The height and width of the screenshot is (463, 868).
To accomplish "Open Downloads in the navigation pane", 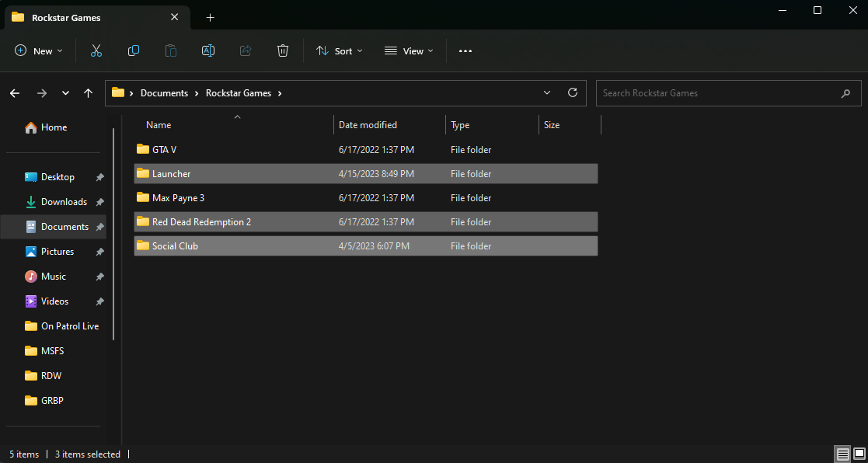I will click(x=64, y=202).
